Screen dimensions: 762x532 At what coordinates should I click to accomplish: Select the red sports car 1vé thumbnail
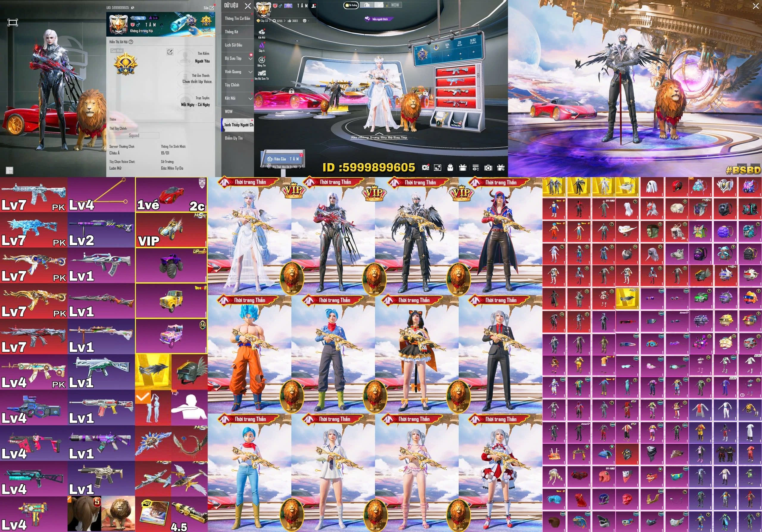pos(171,195)
